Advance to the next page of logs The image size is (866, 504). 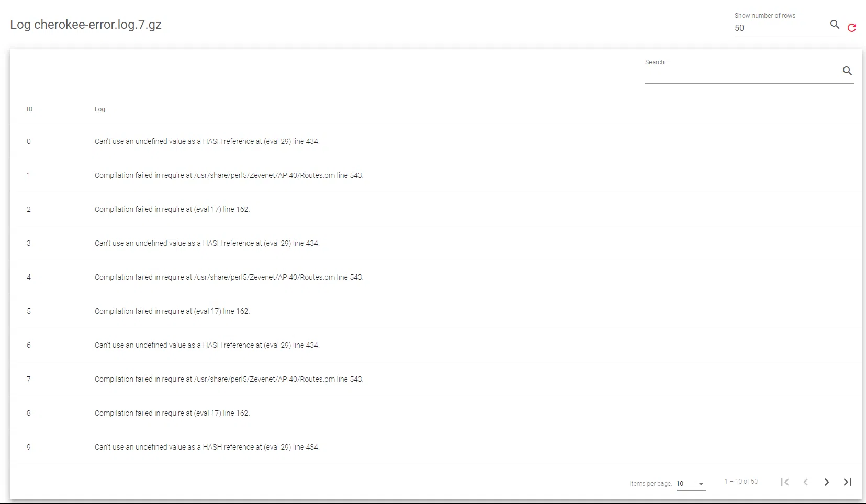[827, 482]
